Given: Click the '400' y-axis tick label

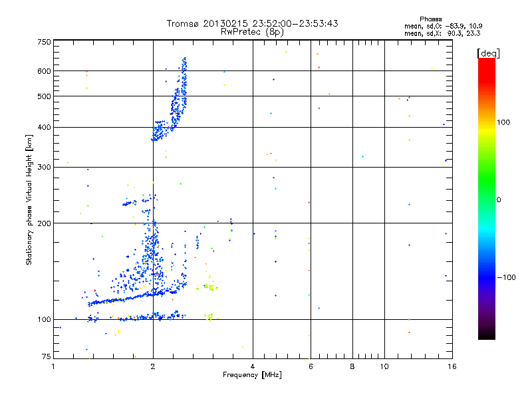Looking at the screenshot, I should (44, 128).
